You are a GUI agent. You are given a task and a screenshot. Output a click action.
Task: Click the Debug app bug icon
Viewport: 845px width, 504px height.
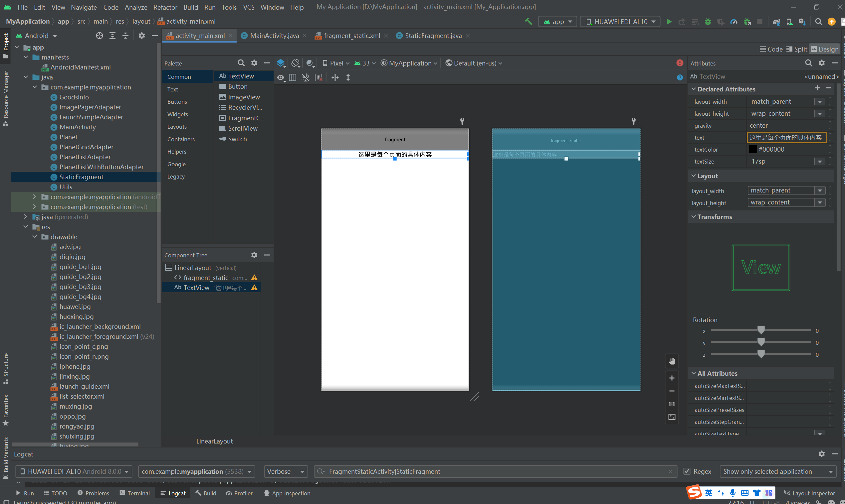708,22
